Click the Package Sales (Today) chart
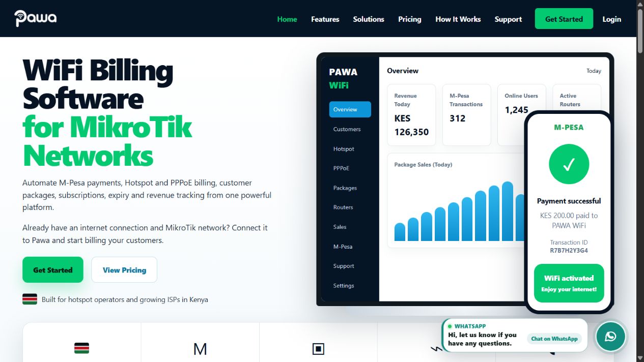Viewport: 644px width, 362px height. tap(456, 201)
